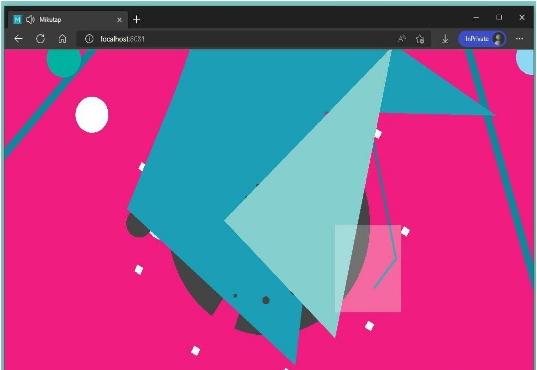Go back using the browser back arrow
The height and width of the screenshot is (370, 537).
[x=18, y=39]
